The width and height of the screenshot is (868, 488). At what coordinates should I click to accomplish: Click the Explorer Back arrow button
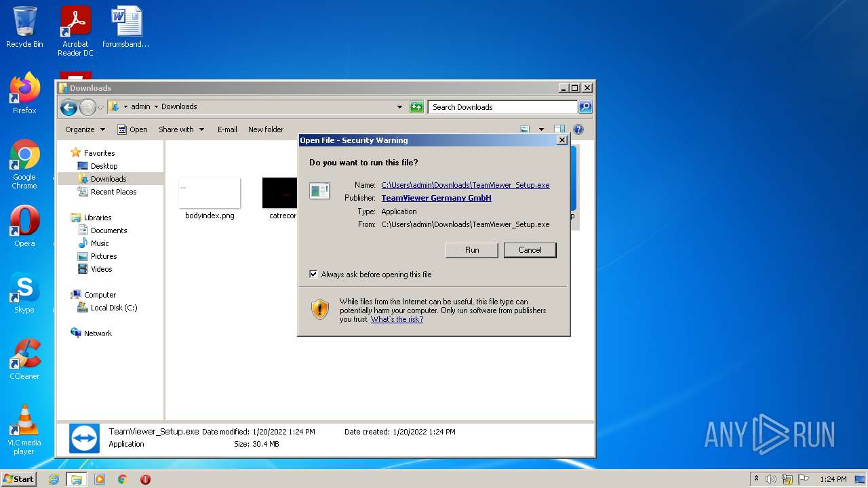tap(68, 107)
